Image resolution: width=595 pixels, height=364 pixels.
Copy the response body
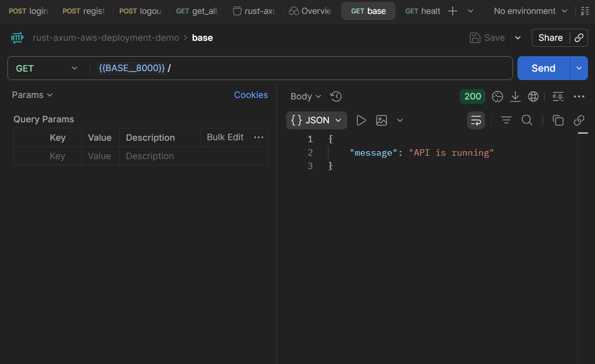click(x=558, y=120)
